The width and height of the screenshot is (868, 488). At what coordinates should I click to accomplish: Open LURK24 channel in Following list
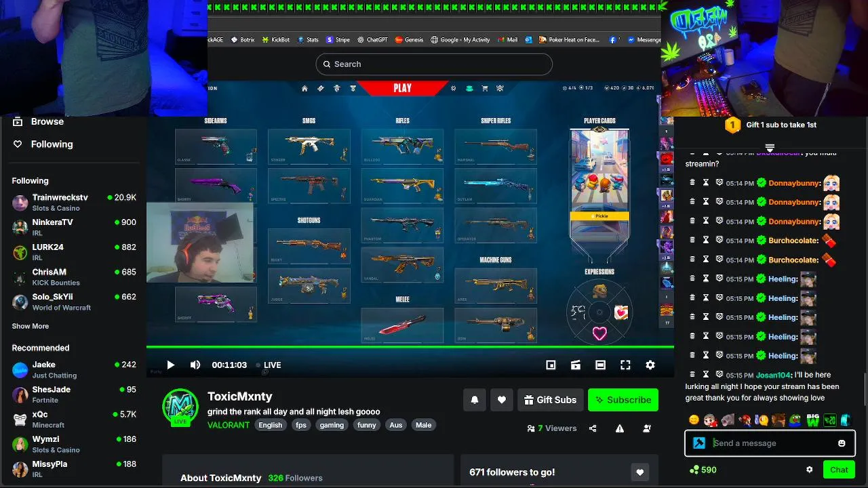pyautogui.click(x=74, y=252)
